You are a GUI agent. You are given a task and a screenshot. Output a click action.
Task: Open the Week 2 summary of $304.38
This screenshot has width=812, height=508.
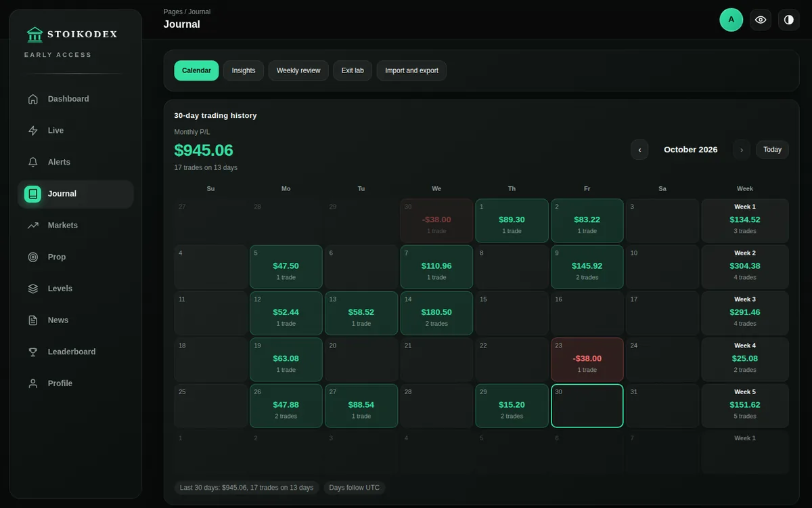click(x=745, y=267)
